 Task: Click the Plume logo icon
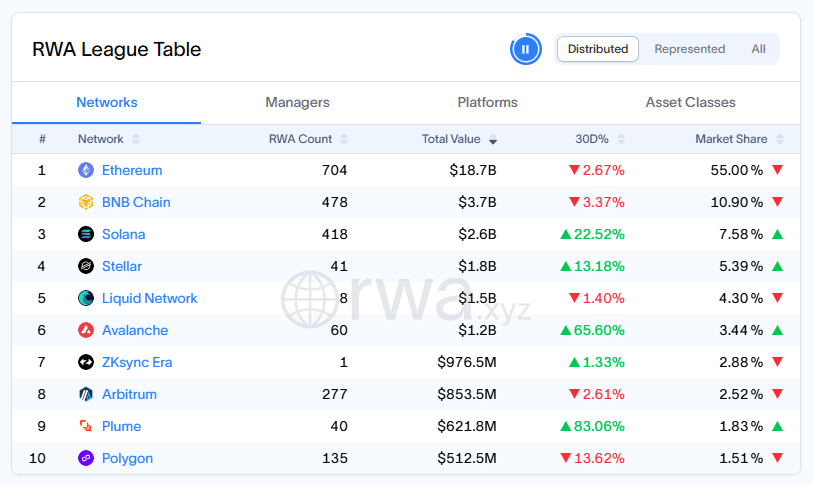[86, 426]
